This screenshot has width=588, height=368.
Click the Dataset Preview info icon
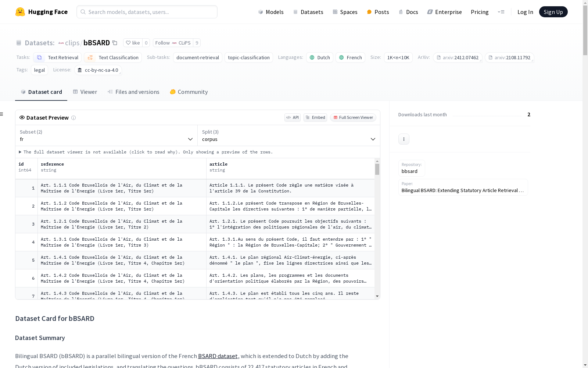pyautogui.click(x=73, y=118)
